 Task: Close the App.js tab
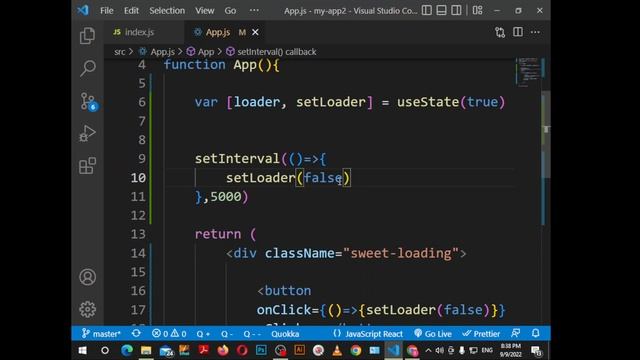point(255,32)
